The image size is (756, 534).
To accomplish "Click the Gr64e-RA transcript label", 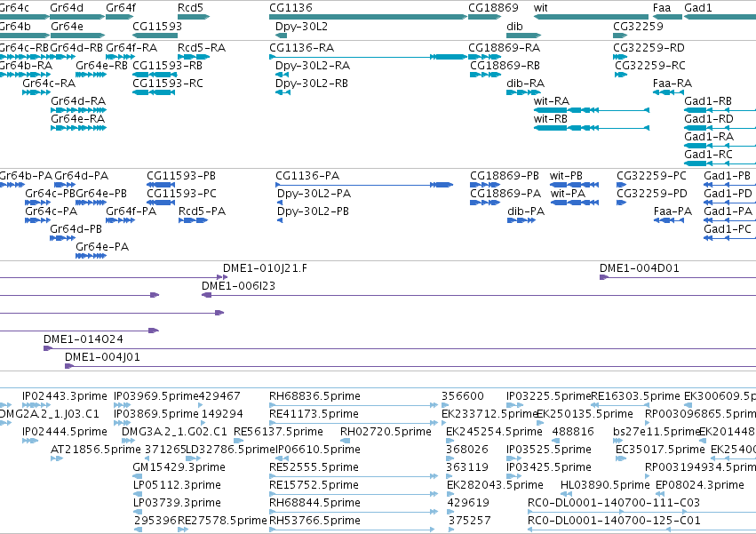I will point(77,119).
